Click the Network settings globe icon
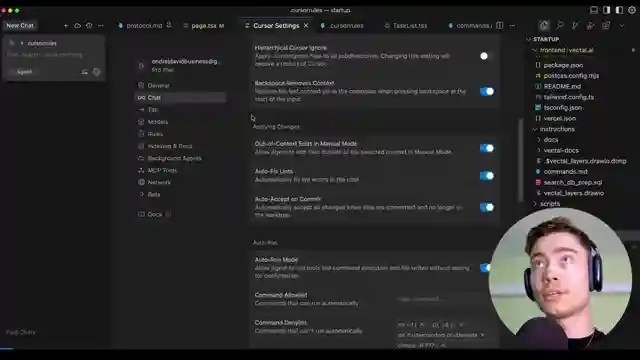The image size is (640, 360). (141, 182)
